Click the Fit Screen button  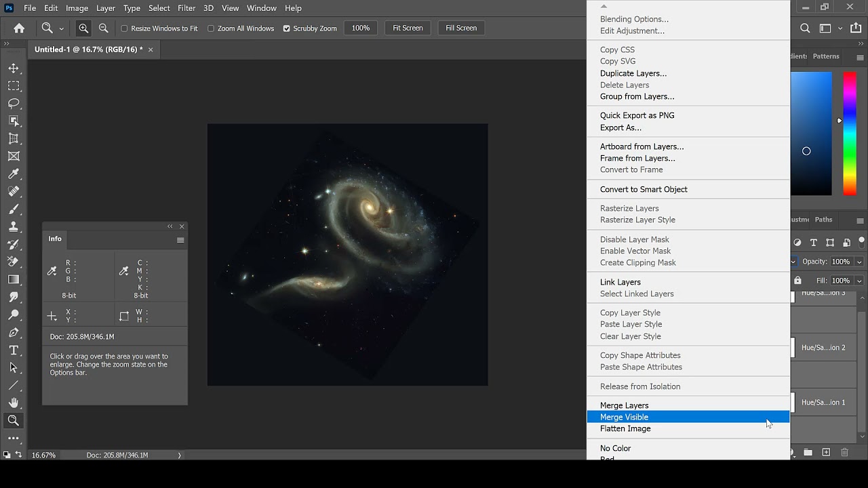[408, 28]
